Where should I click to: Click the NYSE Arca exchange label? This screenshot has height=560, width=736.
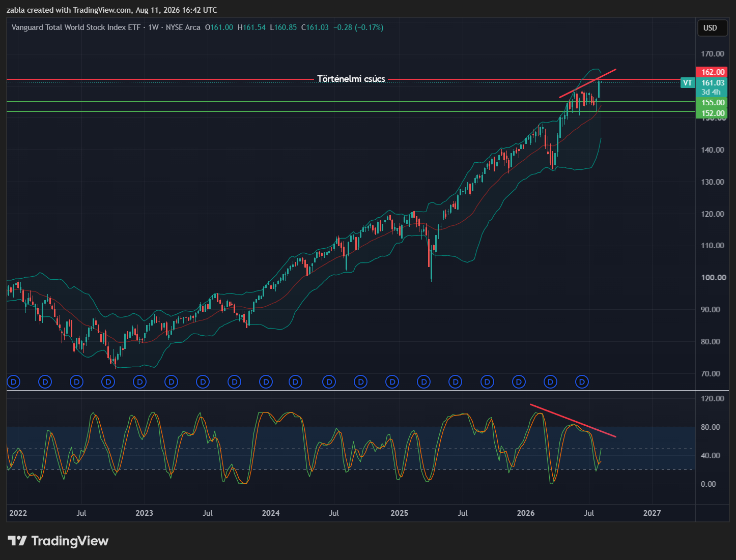[183, 27]
